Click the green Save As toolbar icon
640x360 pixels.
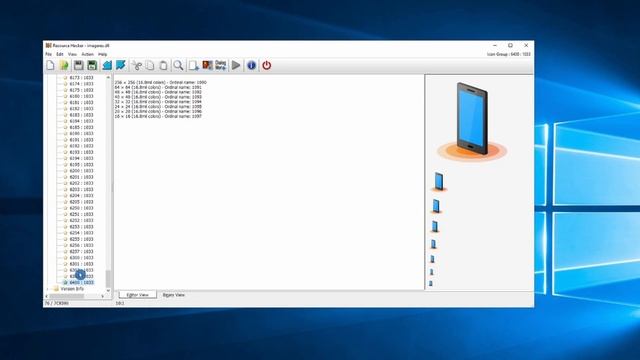coord(92,65)
